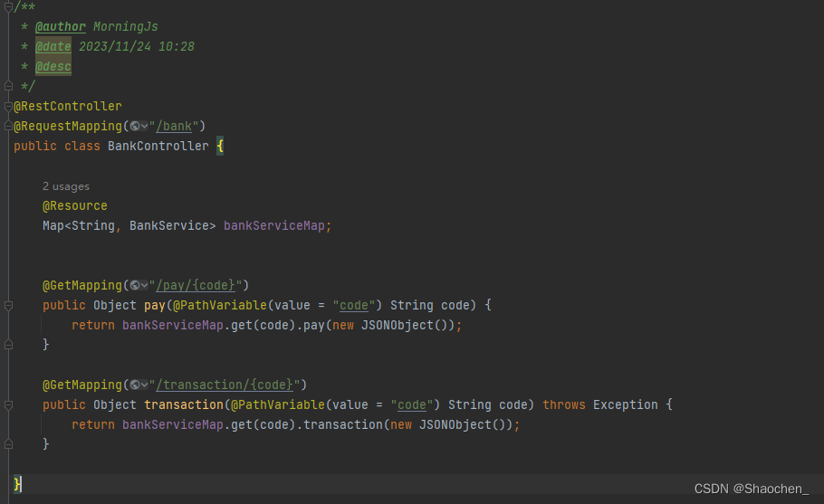Image resolution: width=824 pixels, height=504 pixels.
Task: Click the highlighted opening brace after BankController
Action: 220,146
